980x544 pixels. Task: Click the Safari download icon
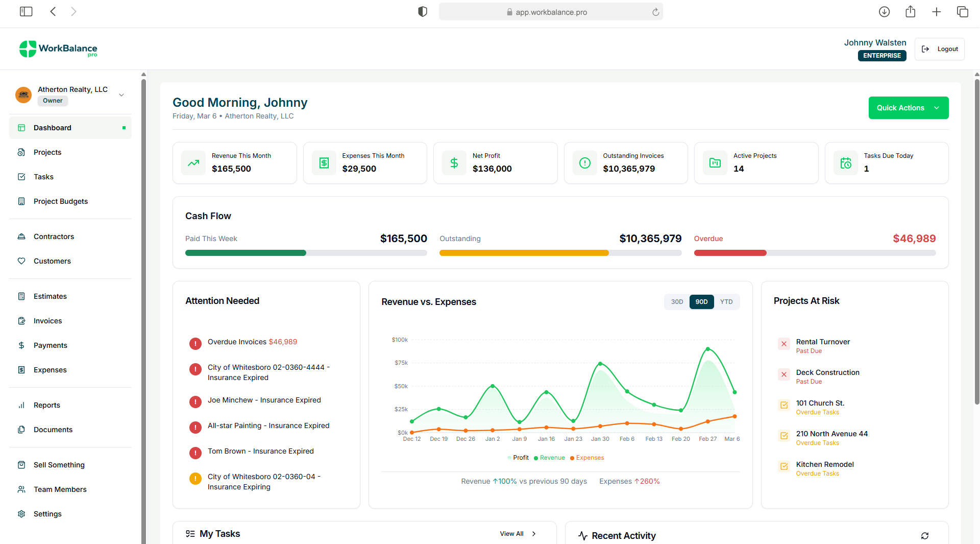point(884,12)
